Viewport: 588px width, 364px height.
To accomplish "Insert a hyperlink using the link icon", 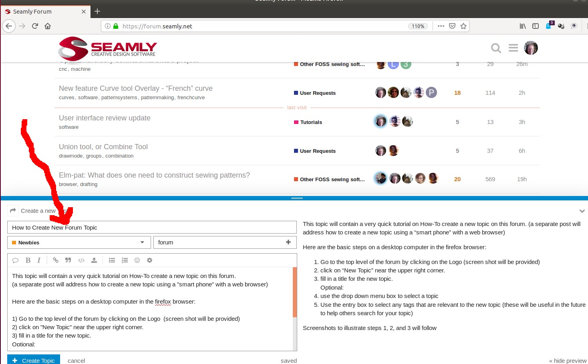I will tap(56, 260).
